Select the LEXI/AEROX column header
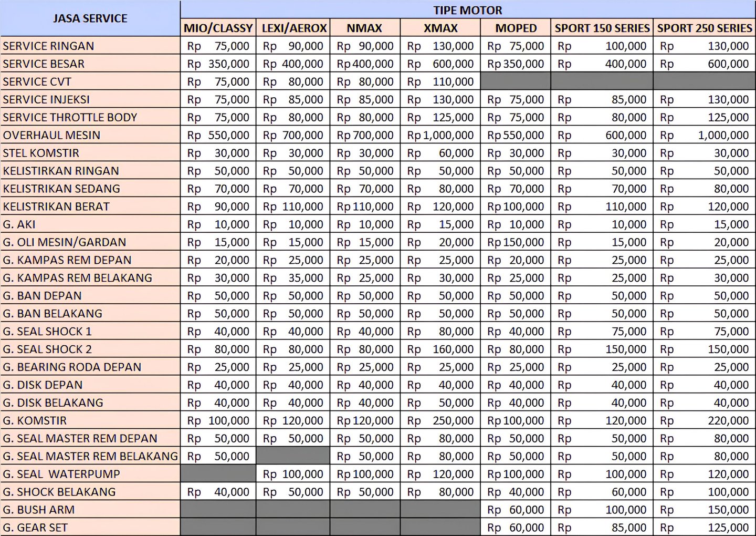The height and width of the screenshot is (536, 756). pos(294,28)
